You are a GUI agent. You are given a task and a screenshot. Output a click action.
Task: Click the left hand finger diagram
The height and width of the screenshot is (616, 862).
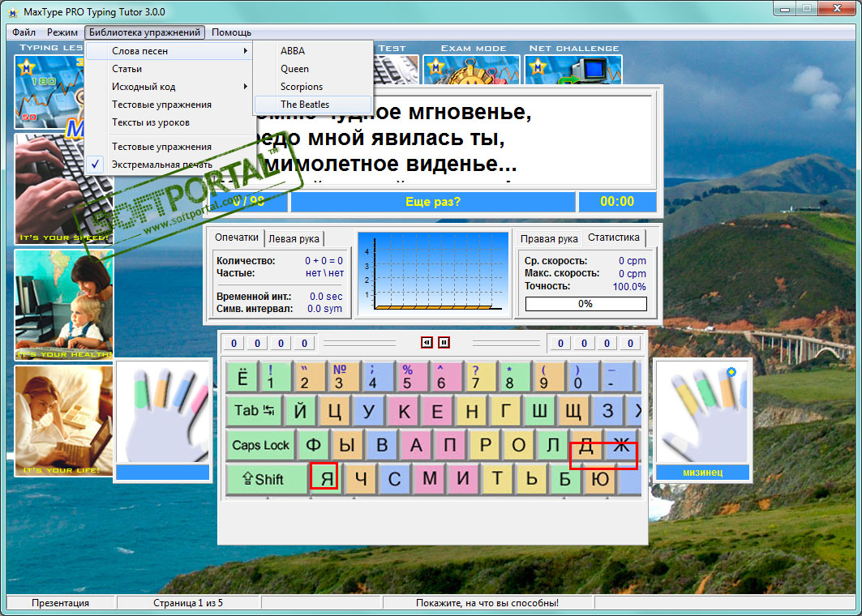click(x=163, y=412)
